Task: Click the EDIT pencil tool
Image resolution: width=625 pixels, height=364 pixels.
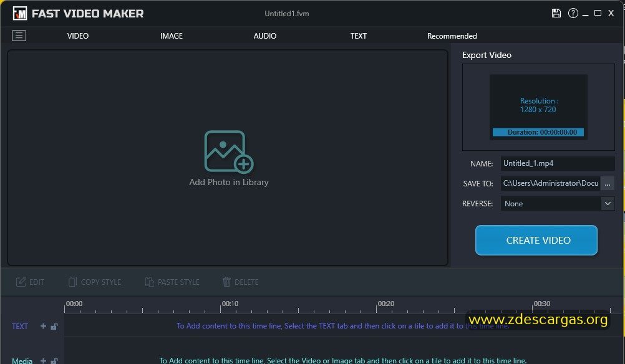Action: 31,282
